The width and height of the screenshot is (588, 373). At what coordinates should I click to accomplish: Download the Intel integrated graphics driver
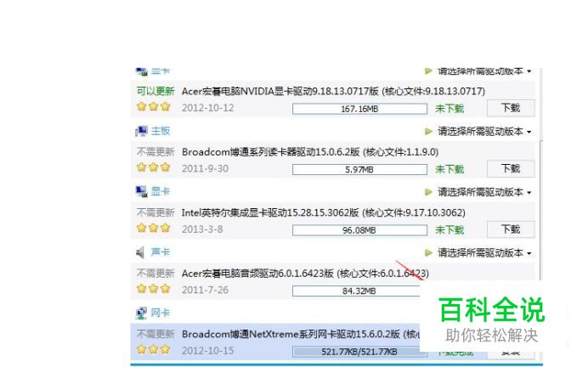pos(511,229)
